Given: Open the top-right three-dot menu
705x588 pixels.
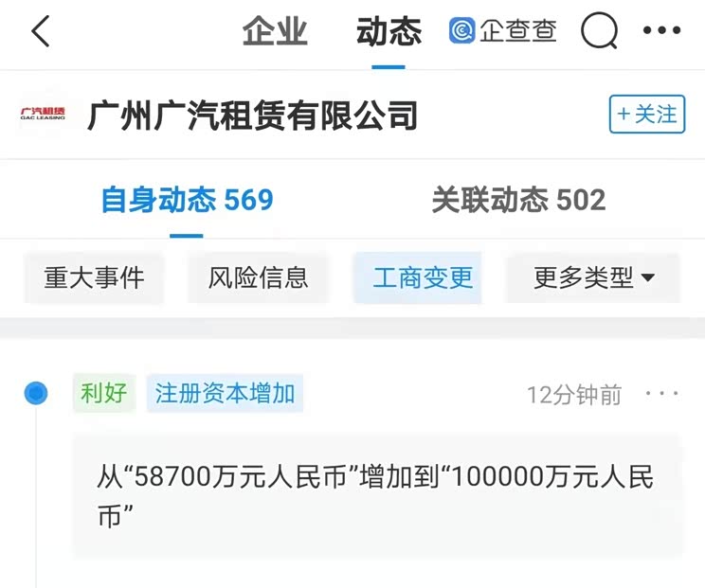Looking at the screenshot, I should 661,30.
